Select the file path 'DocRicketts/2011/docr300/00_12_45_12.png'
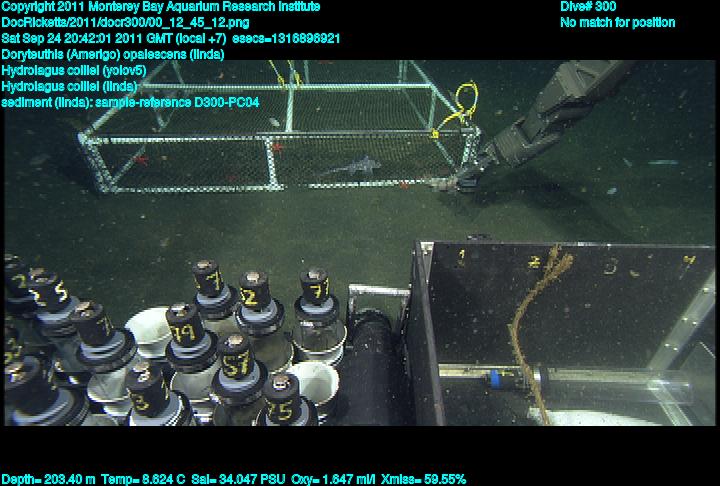This screenshot has width=720, height=486. click(x=125, y=23)
